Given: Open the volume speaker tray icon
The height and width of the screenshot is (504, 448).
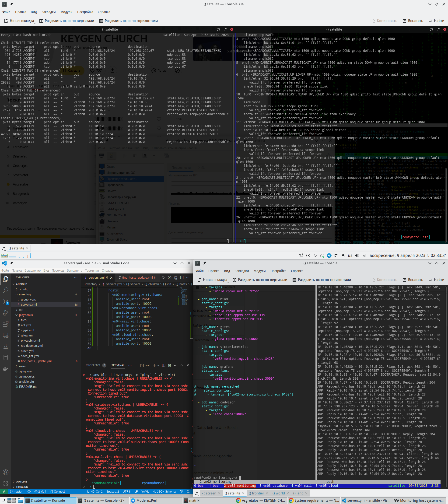Looking at the screenshot, I should 357,255.
